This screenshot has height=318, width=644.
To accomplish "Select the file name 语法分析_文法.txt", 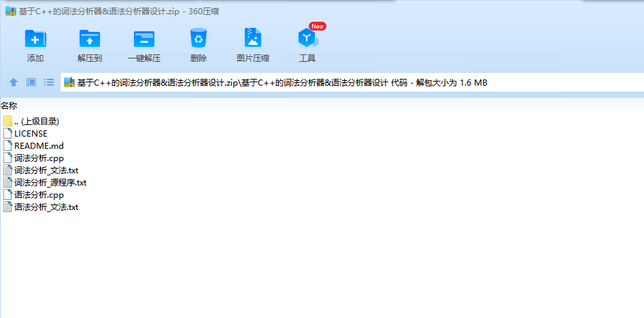I will pyautogui.click(x=46, y=208).
